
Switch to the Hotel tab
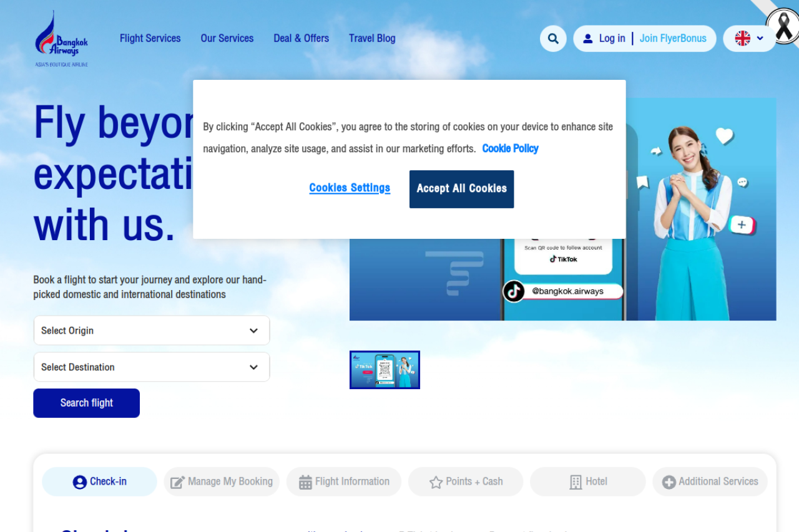588,481
